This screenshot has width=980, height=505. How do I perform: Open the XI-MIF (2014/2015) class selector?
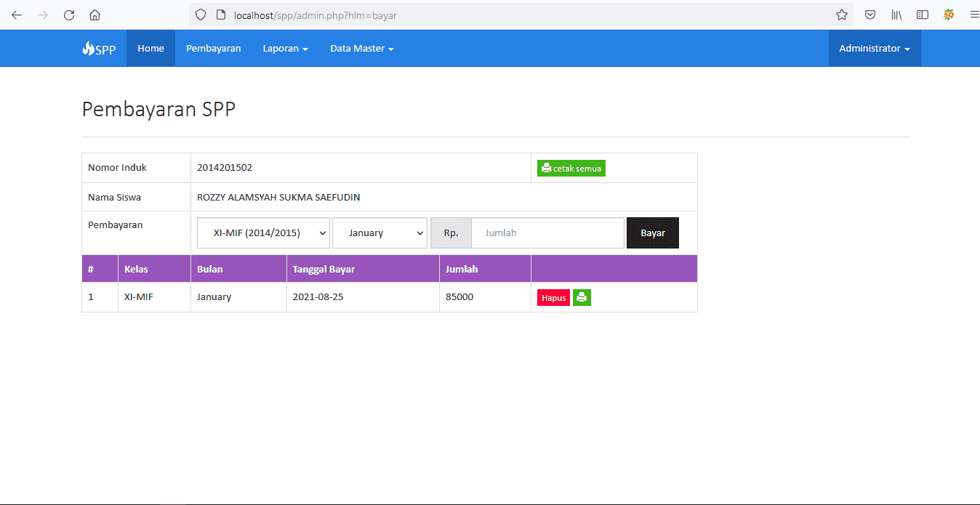pos(263,233)
